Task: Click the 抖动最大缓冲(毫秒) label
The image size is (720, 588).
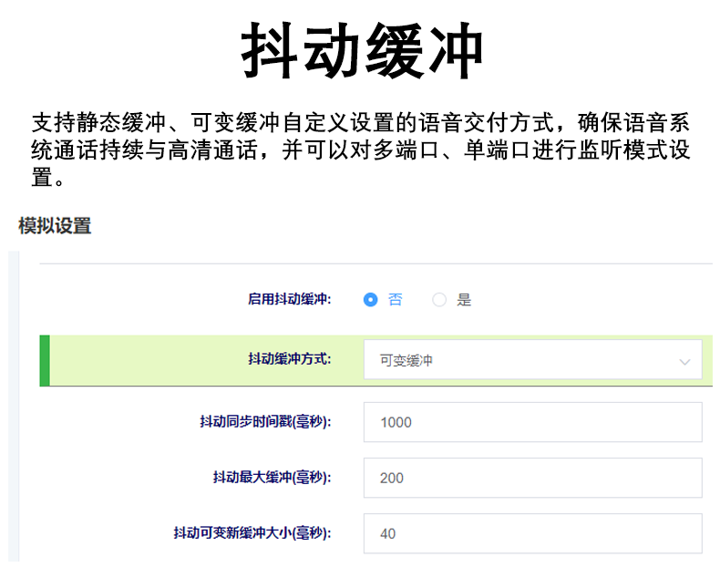Action: (x=272, y=477)
